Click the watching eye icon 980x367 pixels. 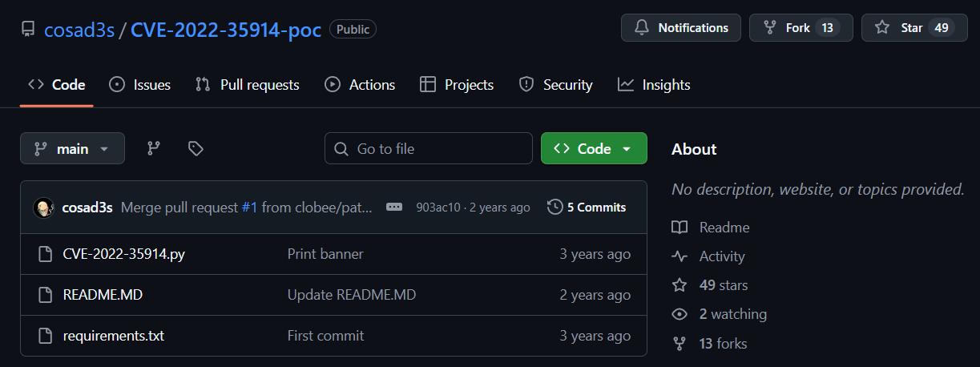click(x=680, y=314)
